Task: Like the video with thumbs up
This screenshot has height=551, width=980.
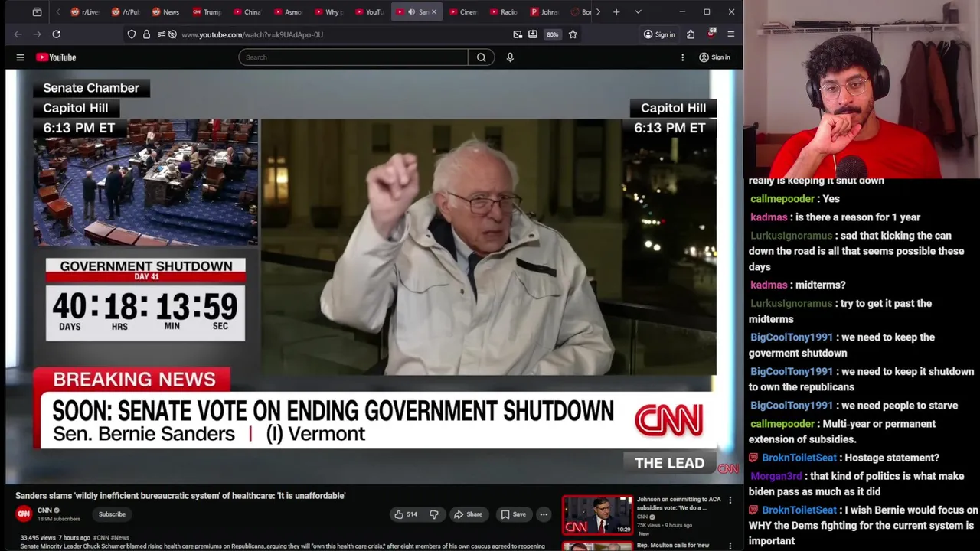Action: (x=405, y=514)
